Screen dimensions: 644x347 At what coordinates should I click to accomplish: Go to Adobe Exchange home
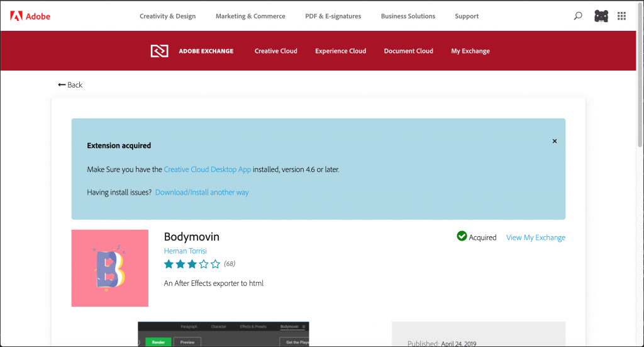coord(206,51)
